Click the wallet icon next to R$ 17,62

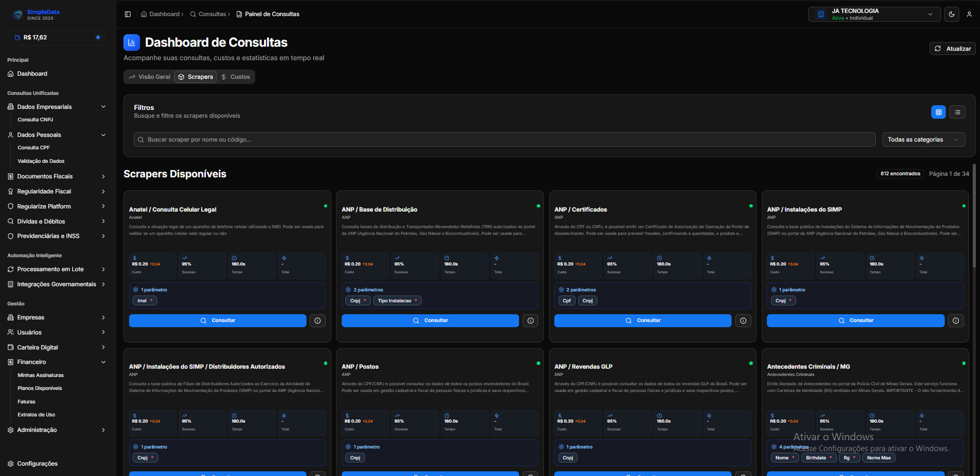tap(17, 37)
